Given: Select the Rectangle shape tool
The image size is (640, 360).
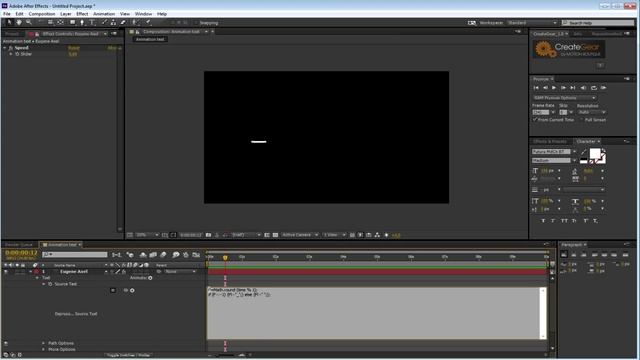Looking at the screenshot, I should click(x=72, y=22).
